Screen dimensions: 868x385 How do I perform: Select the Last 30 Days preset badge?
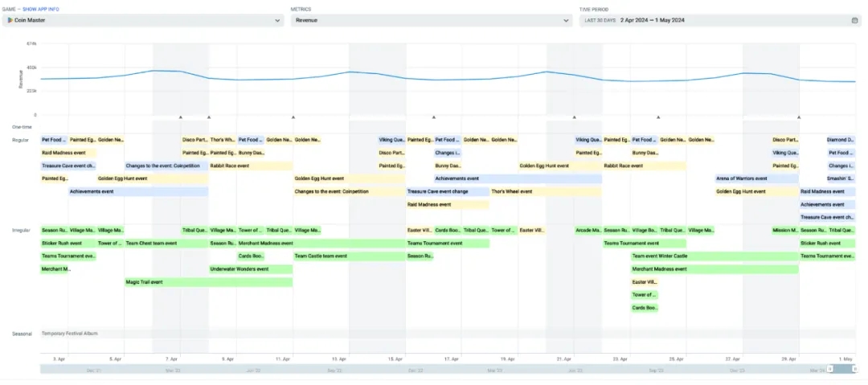coord(600,21)
